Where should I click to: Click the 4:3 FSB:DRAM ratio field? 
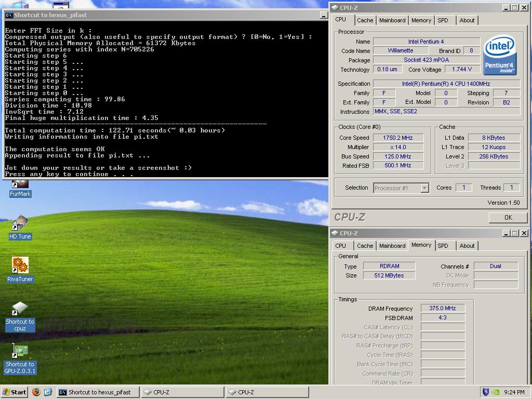[x=443, y=317]
